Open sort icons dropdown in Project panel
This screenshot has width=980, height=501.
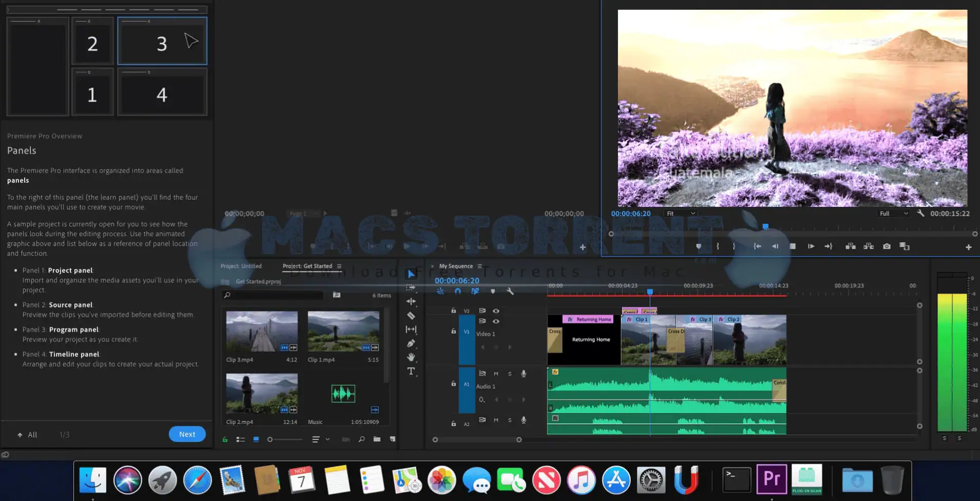(x=321, y=439)
